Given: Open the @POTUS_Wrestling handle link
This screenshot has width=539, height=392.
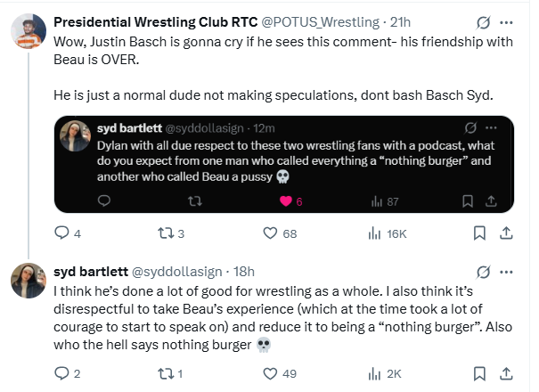Looking at the screenshot, I should pos(321,22).
